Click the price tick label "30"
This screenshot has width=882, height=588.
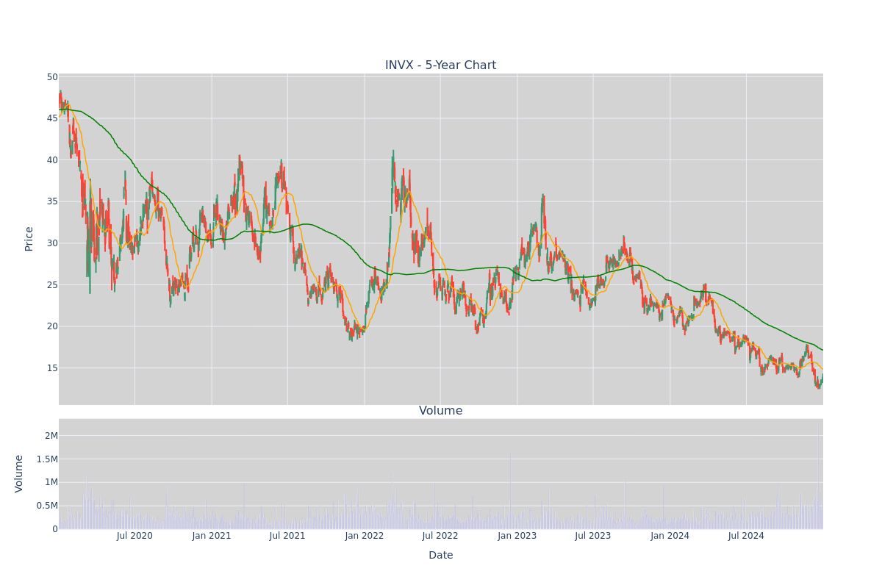[52, 243]
